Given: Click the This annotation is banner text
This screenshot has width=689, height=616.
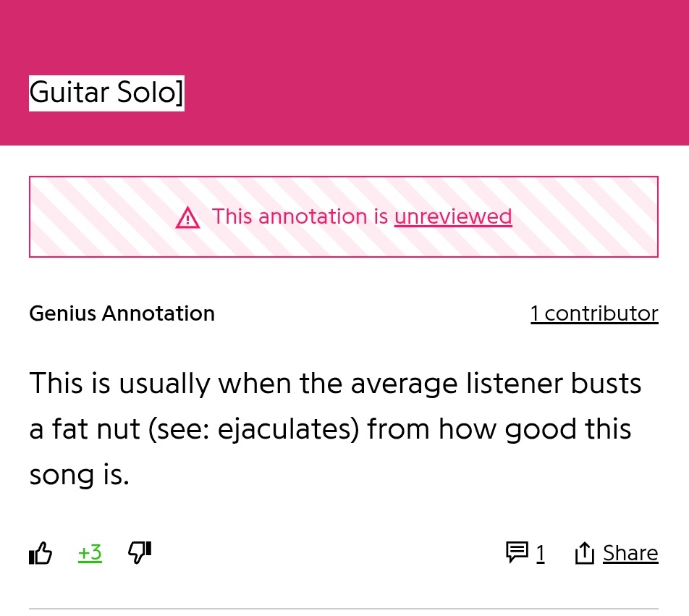Looking at the screenshot, I should [x=300, y=216].
